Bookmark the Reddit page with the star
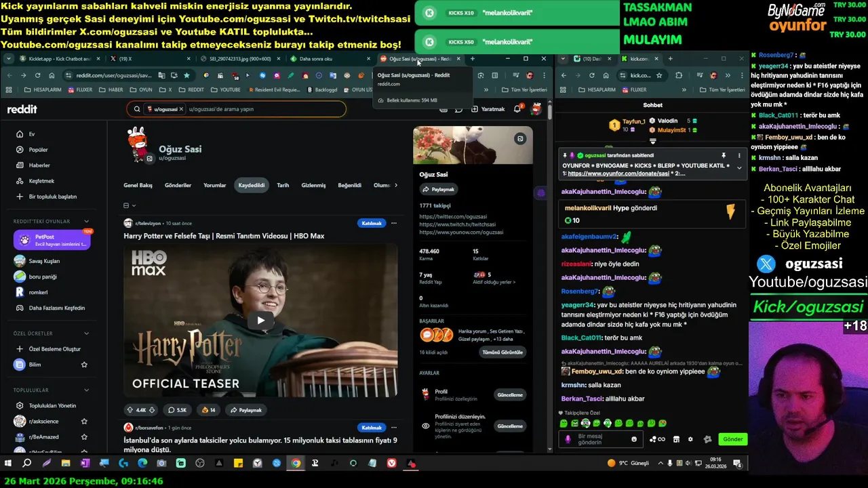This screenshot has height=488, width=868. pos(186,75)
